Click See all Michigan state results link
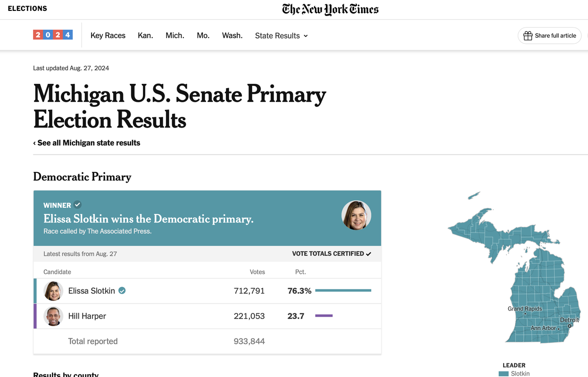 pyautogui.click(x=87, y=143)
